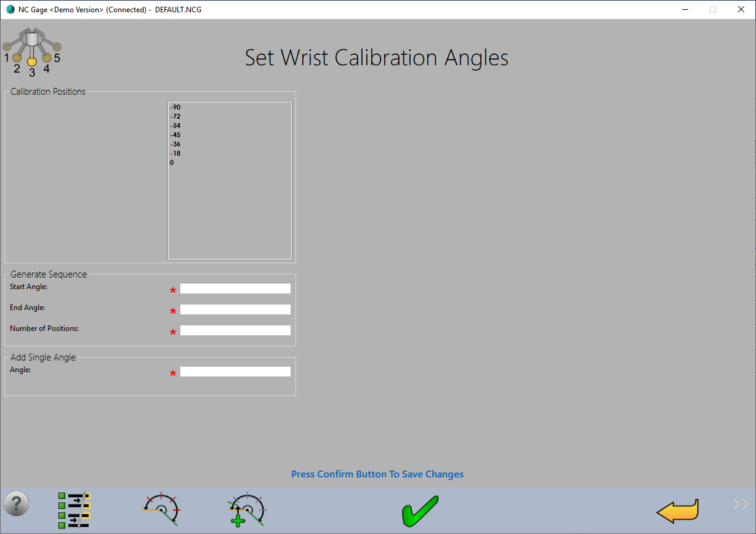Screen dimensions: 756x534
Task: Click the add angle icon with green plus
Action: pyautogui.click(x=246, y=509)
